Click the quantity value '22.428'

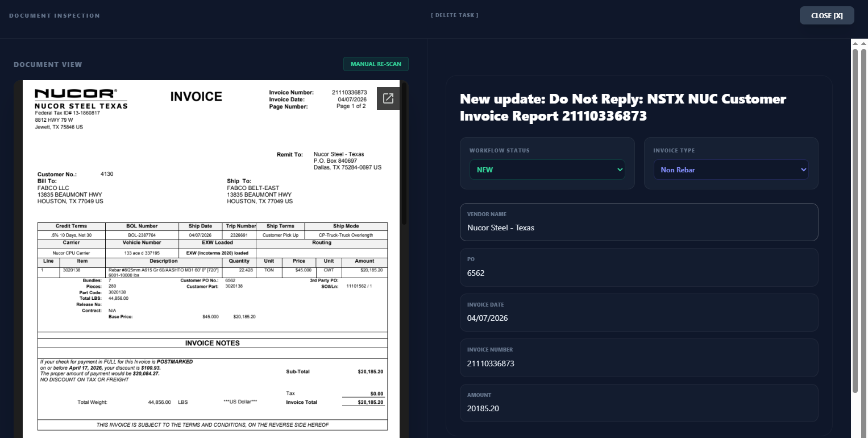246,270
